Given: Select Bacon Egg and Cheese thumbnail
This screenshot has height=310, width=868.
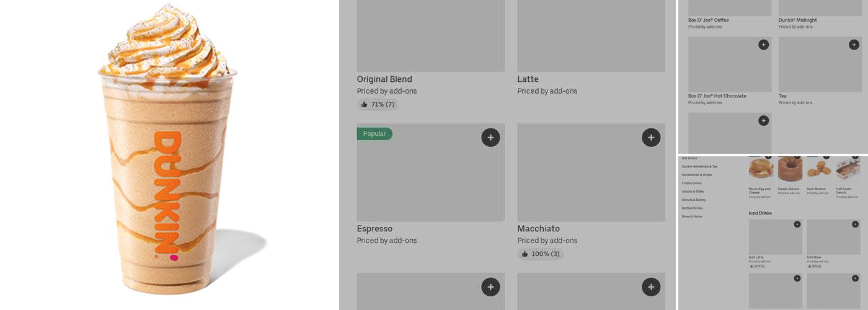Looking at the screenshot, I should point(761,169).
